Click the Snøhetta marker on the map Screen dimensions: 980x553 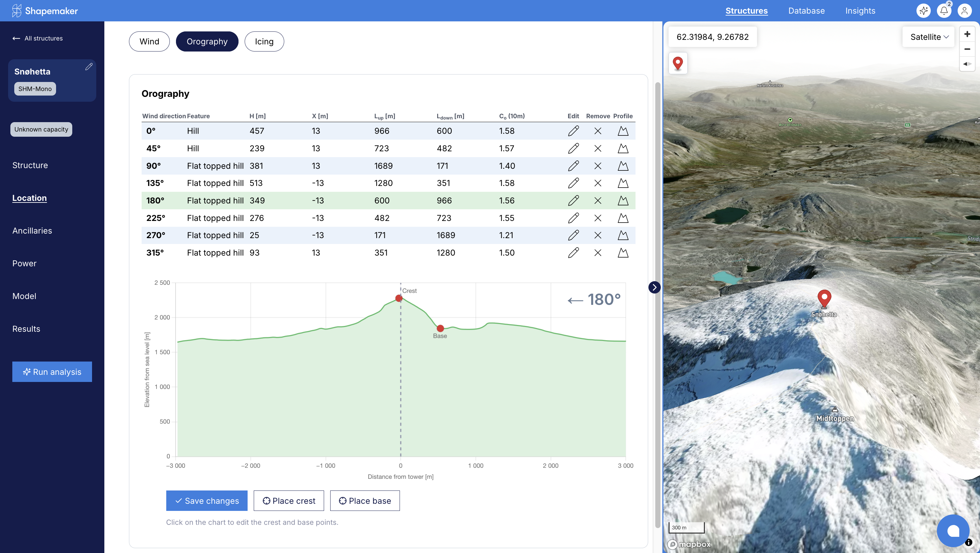tap(824, 299)
